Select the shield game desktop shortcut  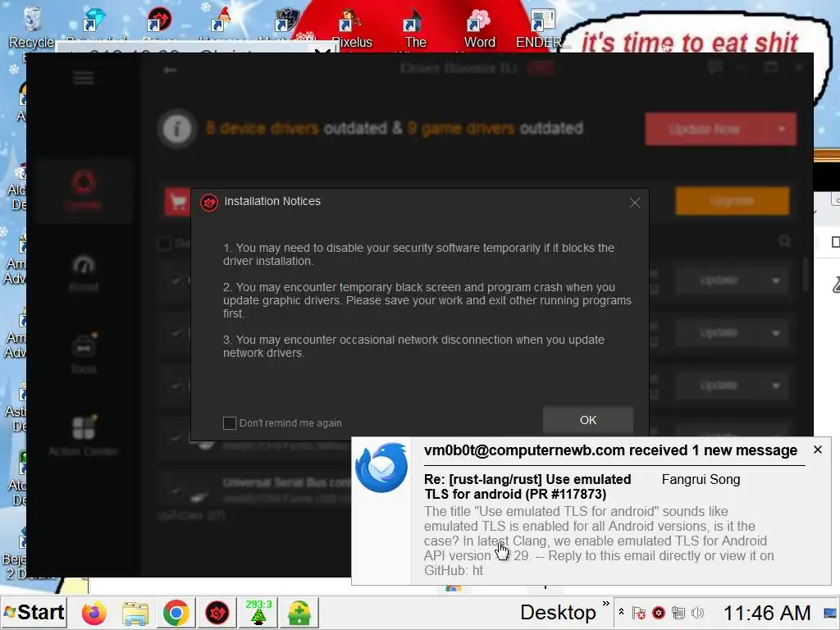click(x=287, y=25)
